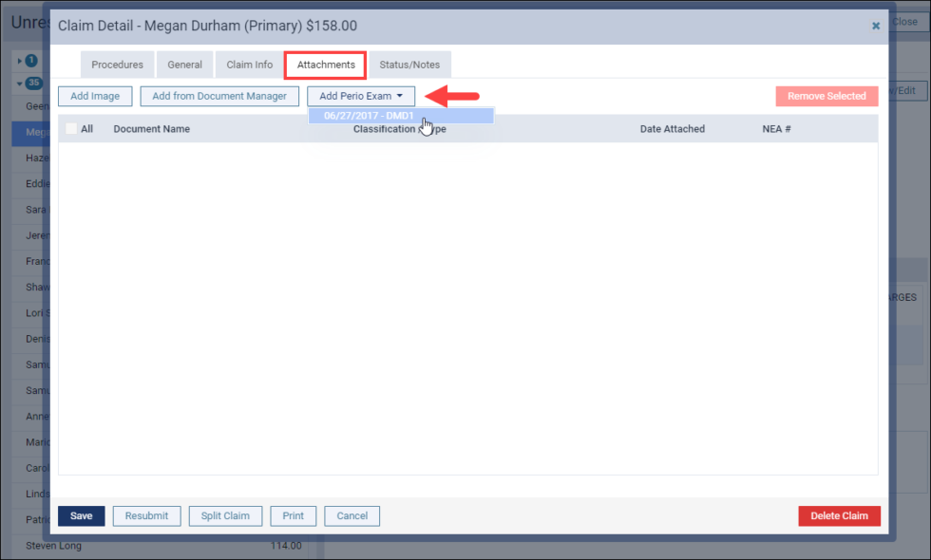Viewport: 931px width, 560px height.
Task: Open the Claim Info tab
Action: tap(249, 65)
